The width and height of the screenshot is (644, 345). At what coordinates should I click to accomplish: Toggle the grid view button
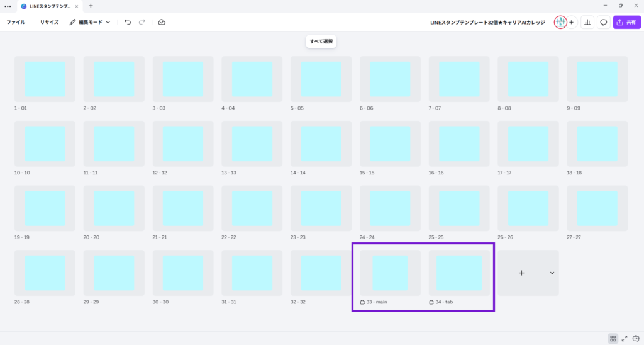point(613,339)
